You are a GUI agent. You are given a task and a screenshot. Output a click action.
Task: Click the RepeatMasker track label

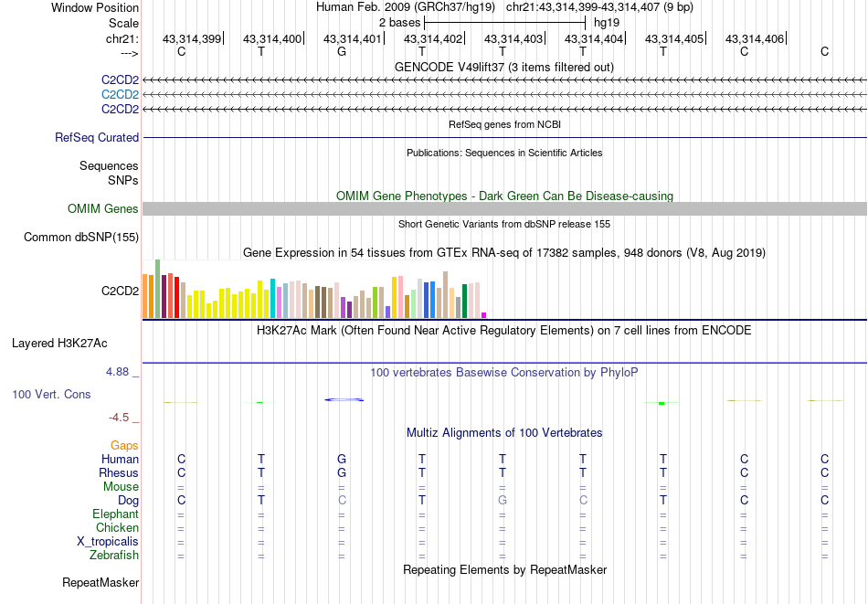101,583
